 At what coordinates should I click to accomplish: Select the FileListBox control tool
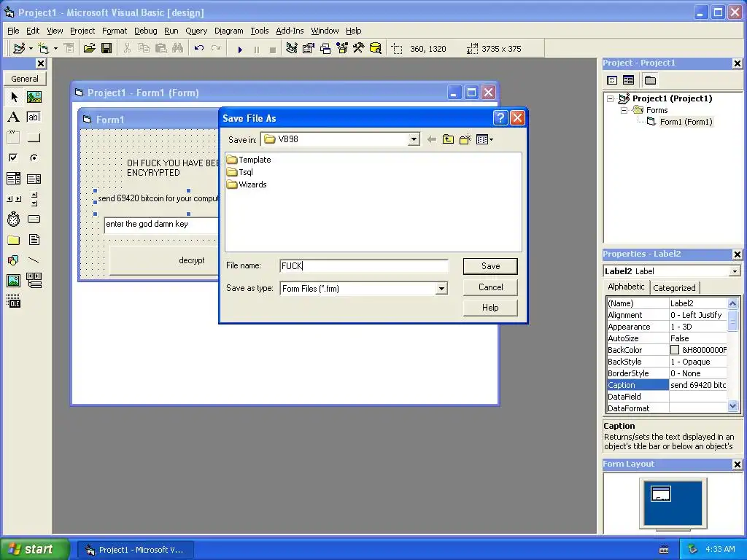[x=34, y=239]
